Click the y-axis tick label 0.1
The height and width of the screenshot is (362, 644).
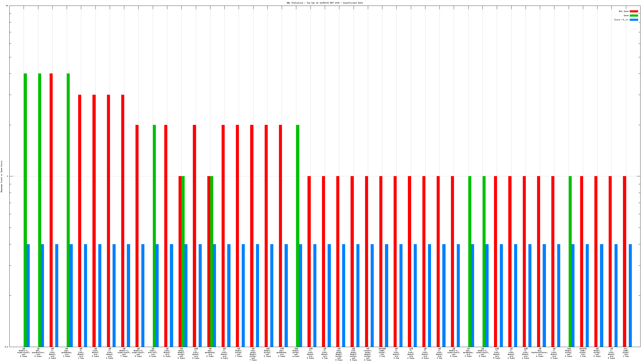click(x=6, y=347)
